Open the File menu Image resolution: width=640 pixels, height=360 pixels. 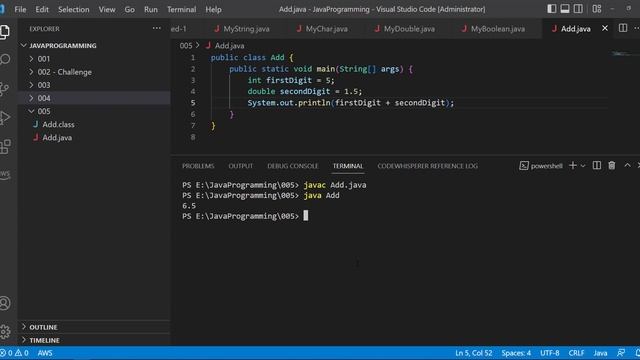(20, 9)
